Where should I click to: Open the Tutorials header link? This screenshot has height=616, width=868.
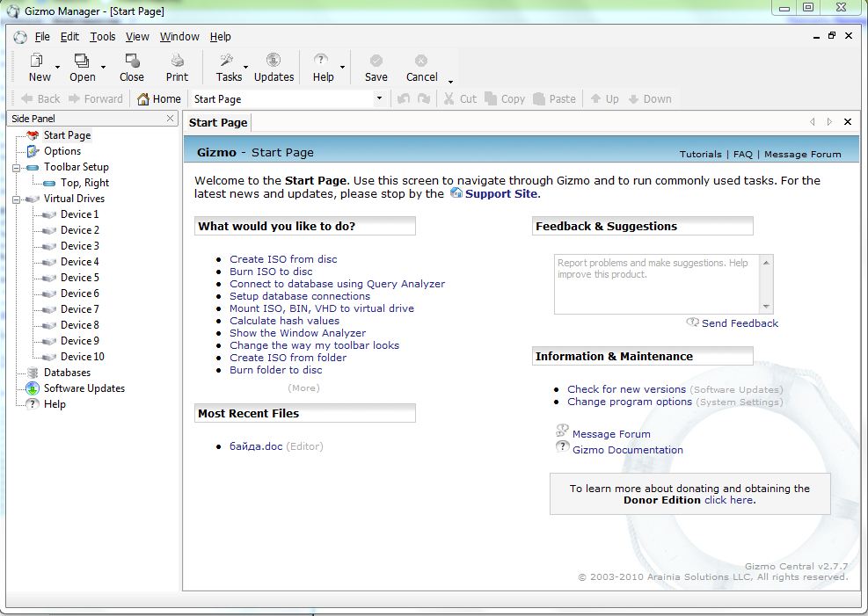[700, 155]
